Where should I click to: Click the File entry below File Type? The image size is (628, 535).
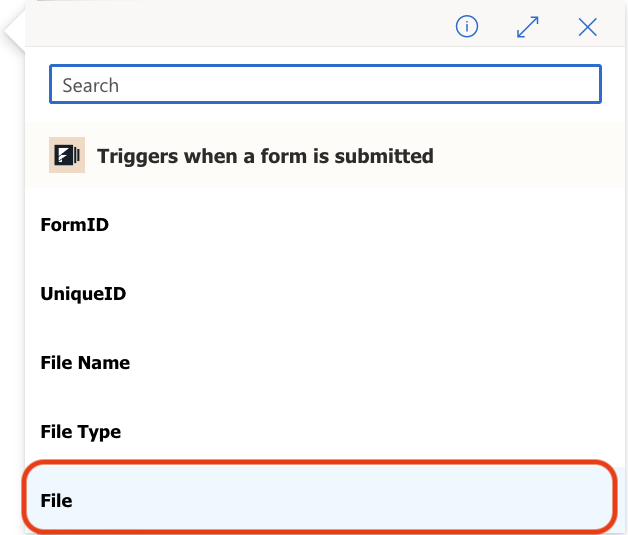[57, 500]
